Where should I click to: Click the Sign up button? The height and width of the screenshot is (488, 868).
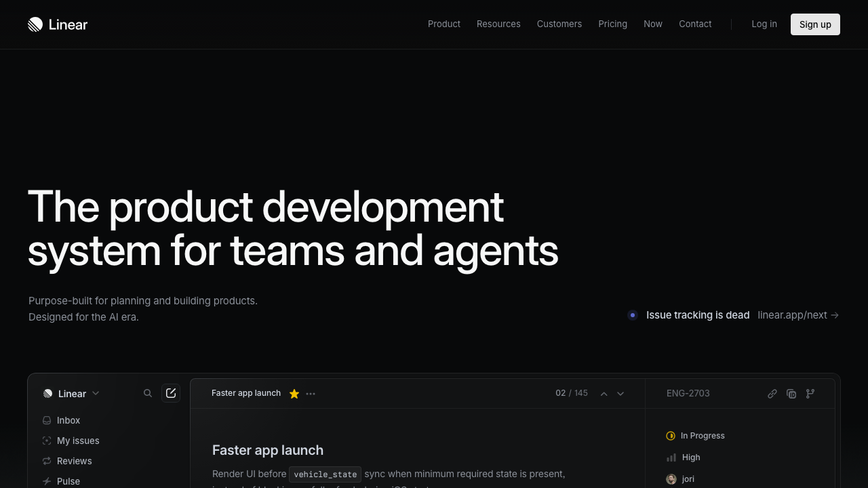pos(815,24)
